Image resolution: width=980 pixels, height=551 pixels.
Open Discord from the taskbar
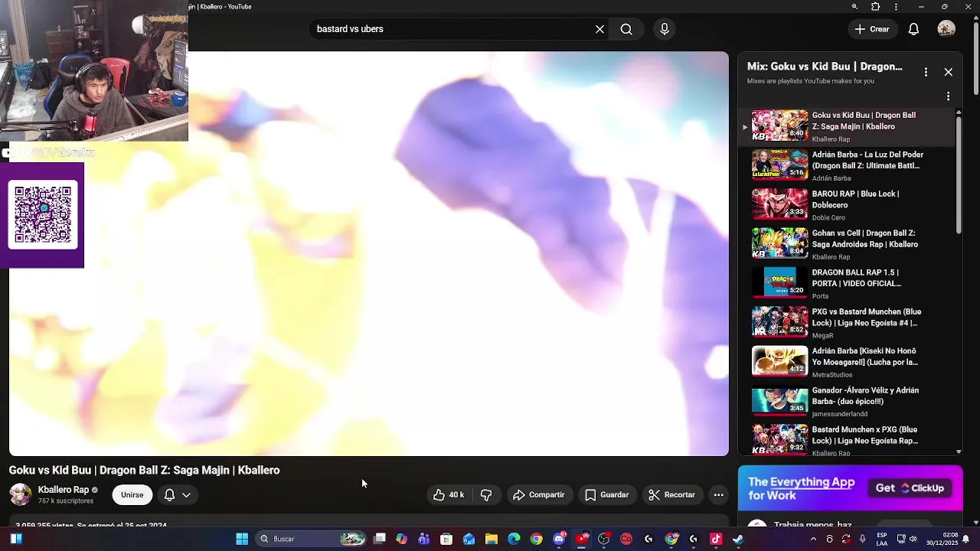point(559,539)
